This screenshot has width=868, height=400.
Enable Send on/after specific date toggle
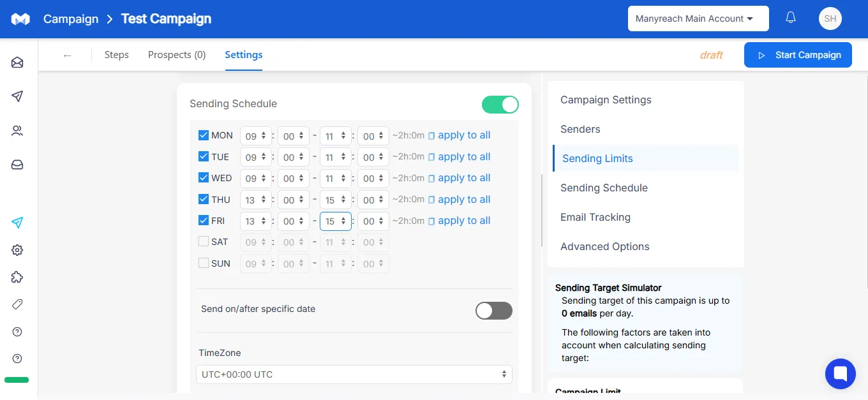tap(494, 311)
